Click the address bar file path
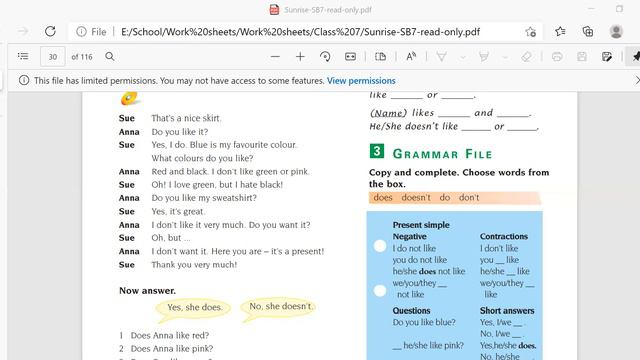 click(x=300, y=32)
